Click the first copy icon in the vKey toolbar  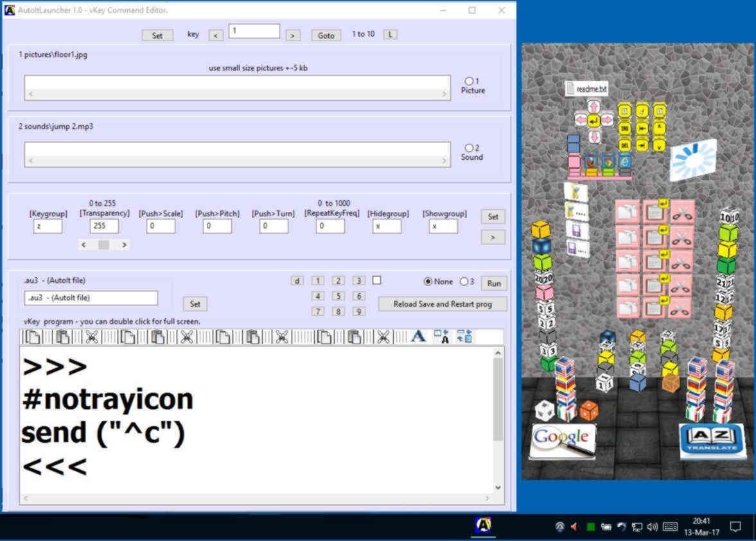(x=32, y=337)
